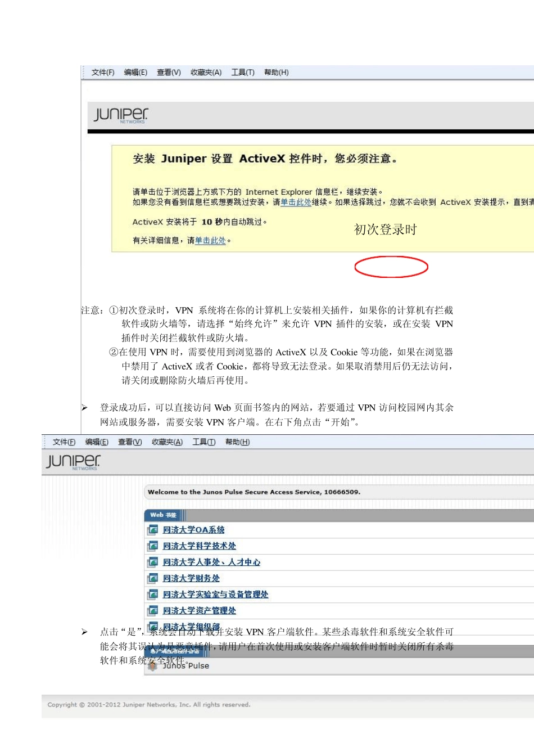This screenshot has height=756, width=534.
Task: Open 收藏夹(A) menu in ActiveX warning window
Action: 206,73
